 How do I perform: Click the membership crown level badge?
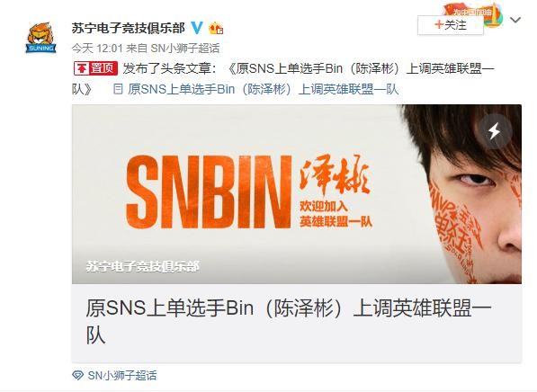(x=216, y=28)
